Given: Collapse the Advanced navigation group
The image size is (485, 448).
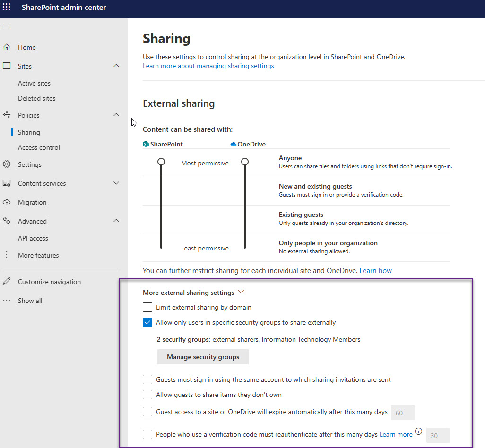Looking at the screenshot, I should pyautogui.click(x=116, y=221).
